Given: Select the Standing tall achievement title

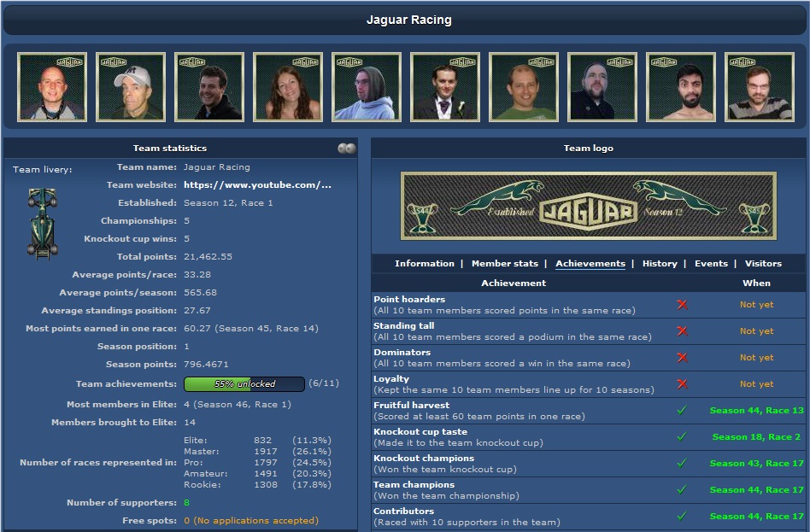Looking at the screenshot, I should click(404, 325).
